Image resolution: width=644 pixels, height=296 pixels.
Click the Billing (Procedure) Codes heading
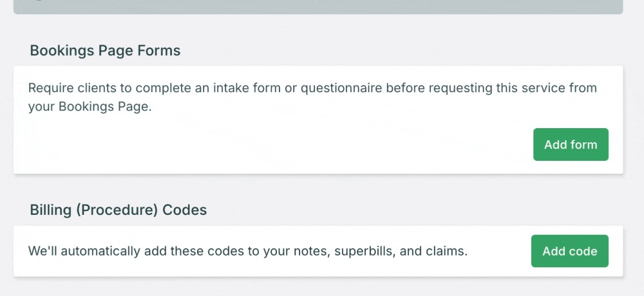(118, 210)
